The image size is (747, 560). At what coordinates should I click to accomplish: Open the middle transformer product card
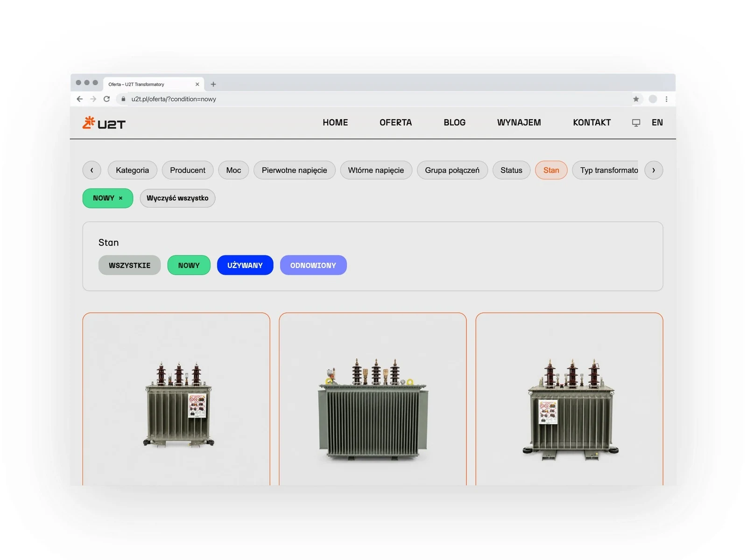tap(373, 399)
